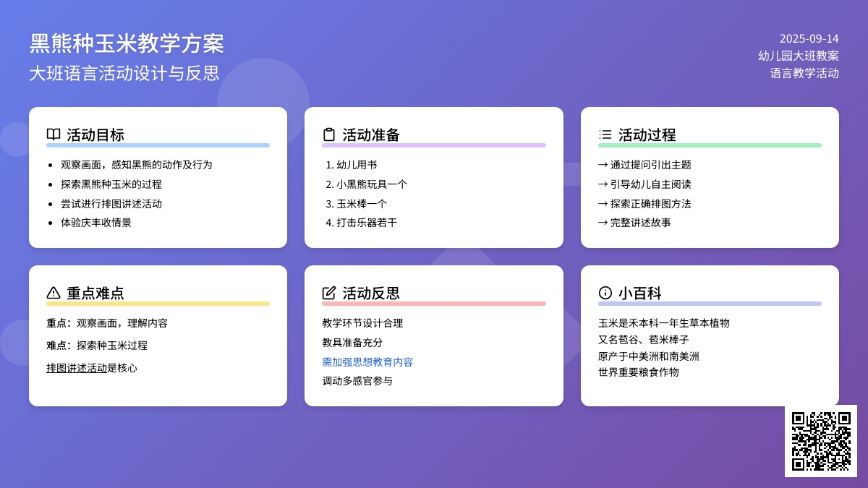Select list item 小黑熊玩具一个

[372, 184]
